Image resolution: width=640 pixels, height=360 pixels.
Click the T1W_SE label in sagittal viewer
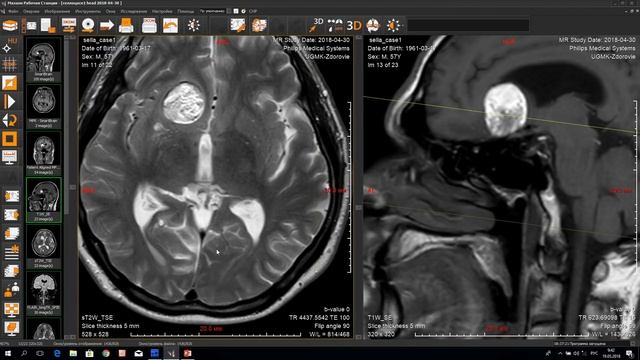pyautogui.click(x=380, y=318)
